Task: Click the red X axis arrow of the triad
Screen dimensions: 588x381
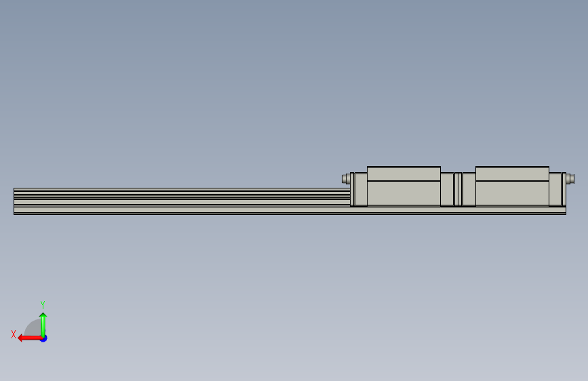Action: coord(30,338)
